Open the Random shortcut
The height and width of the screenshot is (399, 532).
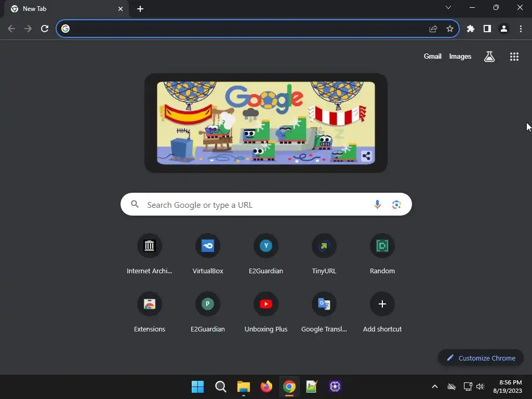(x=382, y=253)
